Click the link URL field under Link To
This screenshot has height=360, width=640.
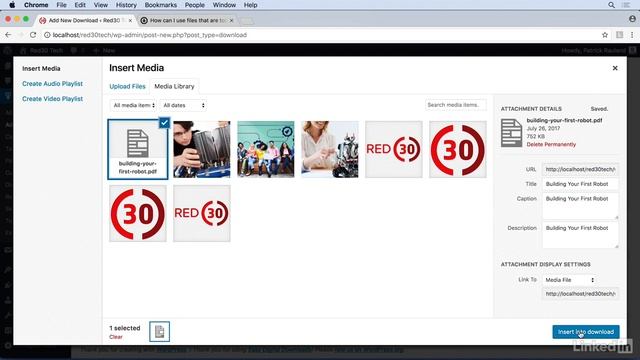pos(580,293)
